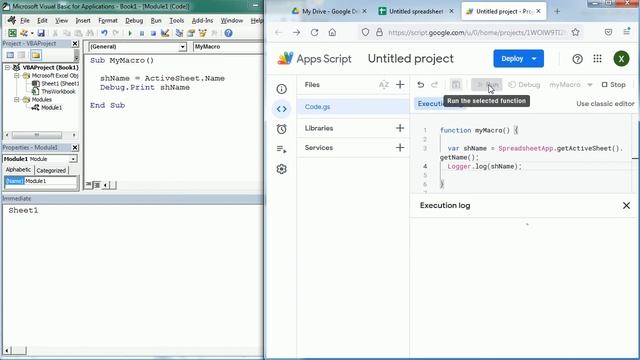Bookmark the page with the star icon
The width and height of the screenshot is (640, 360).
pyautogui.click(x=576, y=32)
